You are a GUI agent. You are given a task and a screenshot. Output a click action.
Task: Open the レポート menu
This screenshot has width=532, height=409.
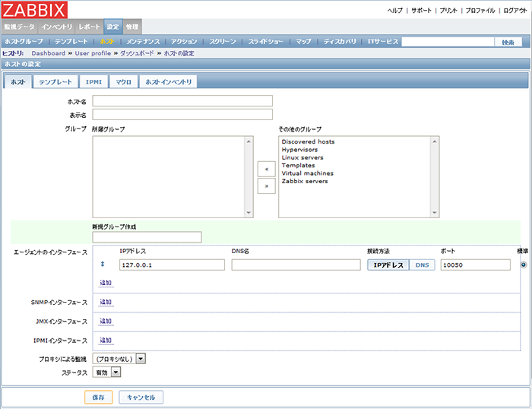(89, 27)
